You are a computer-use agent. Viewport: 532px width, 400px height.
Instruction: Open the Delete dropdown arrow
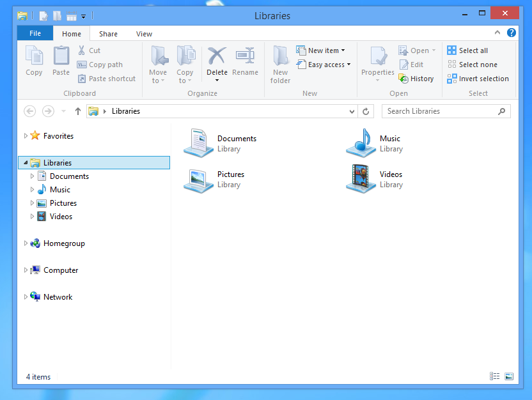coord(217,81)
